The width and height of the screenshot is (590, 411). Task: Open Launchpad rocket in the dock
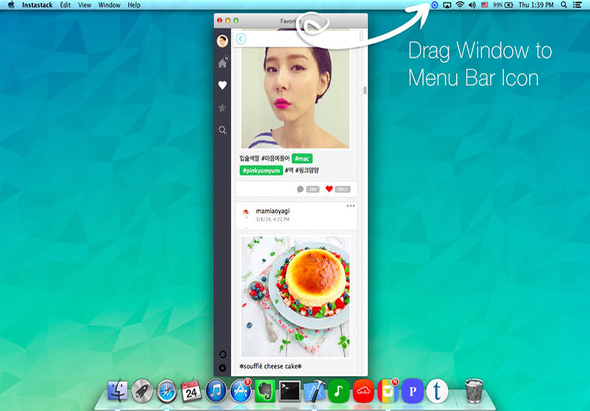click(142, 391)
